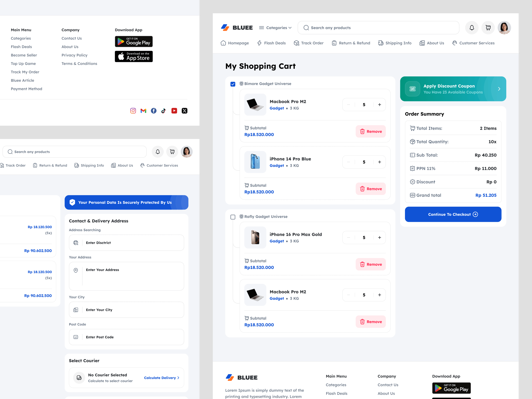Click the Rafly Gadget Universe store icon
The height and width of the screenshot is (399, 532).
(241, 216)
